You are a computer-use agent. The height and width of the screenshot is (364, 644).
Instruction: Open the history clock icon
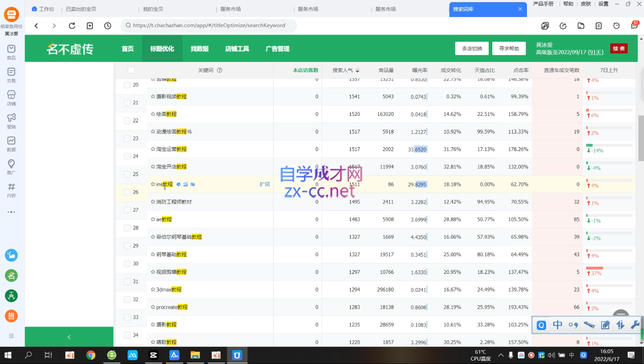click(108, 26)
